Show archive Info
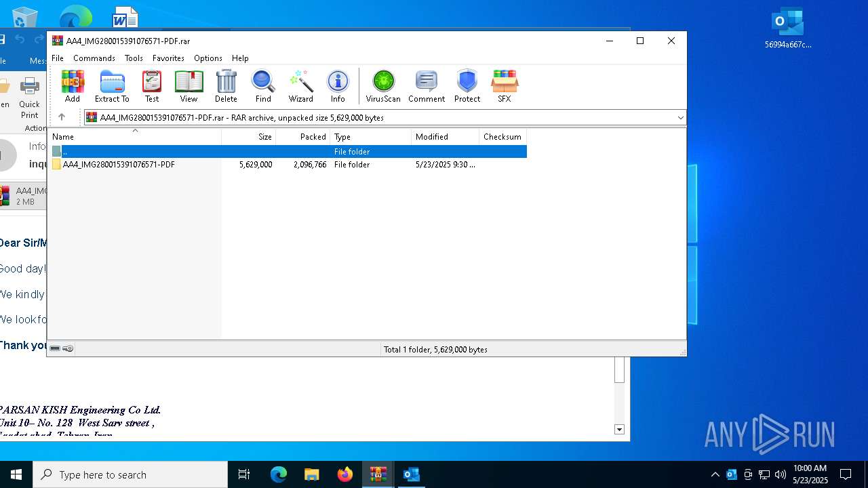This screenshot has width=868, height=488. pyautogui.click(x=338, y=86)
